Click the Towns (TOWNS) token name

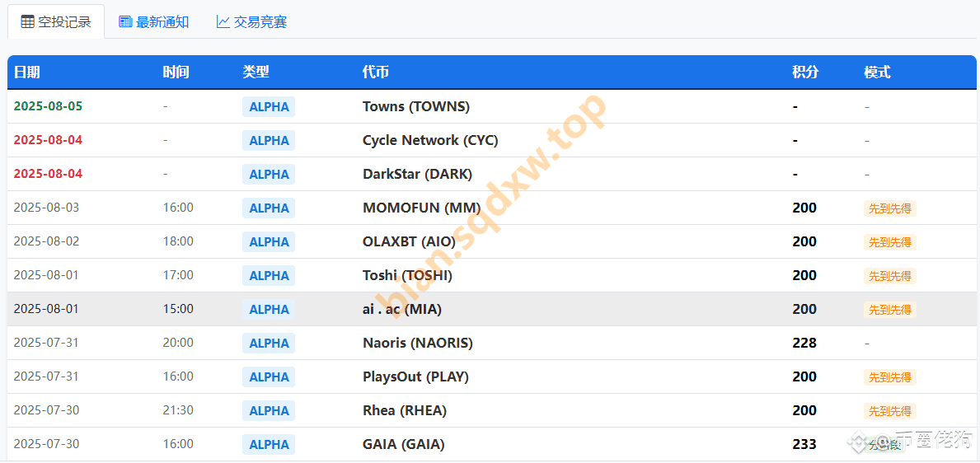pyautogui.click(x=416, y=107)
